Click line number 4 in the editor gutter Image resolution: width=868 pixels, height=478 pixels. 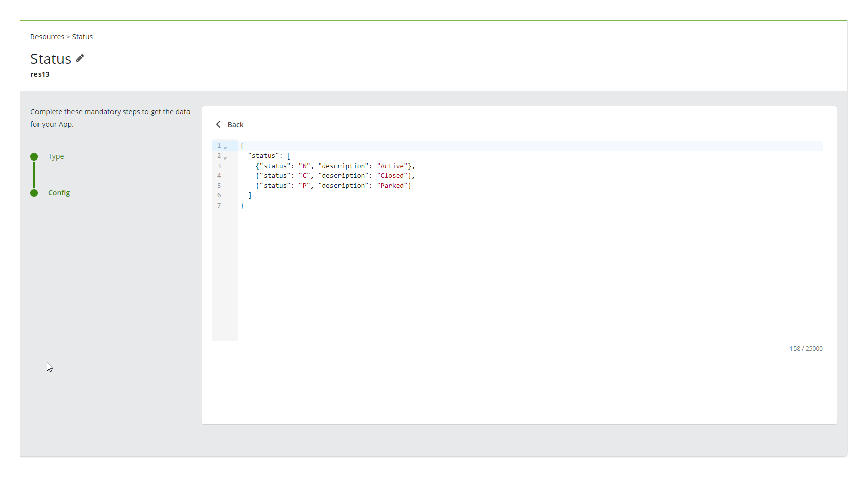click(x=219, y=176)
